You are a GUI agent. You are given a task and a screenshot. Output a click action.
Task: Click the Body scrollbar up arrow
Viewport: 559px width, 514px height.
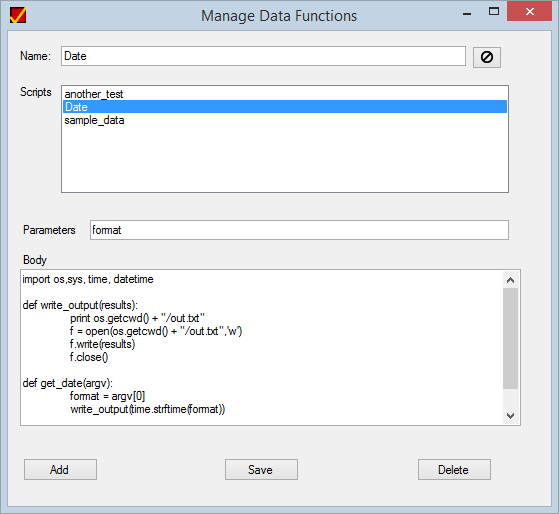click(x=511, y=280)
